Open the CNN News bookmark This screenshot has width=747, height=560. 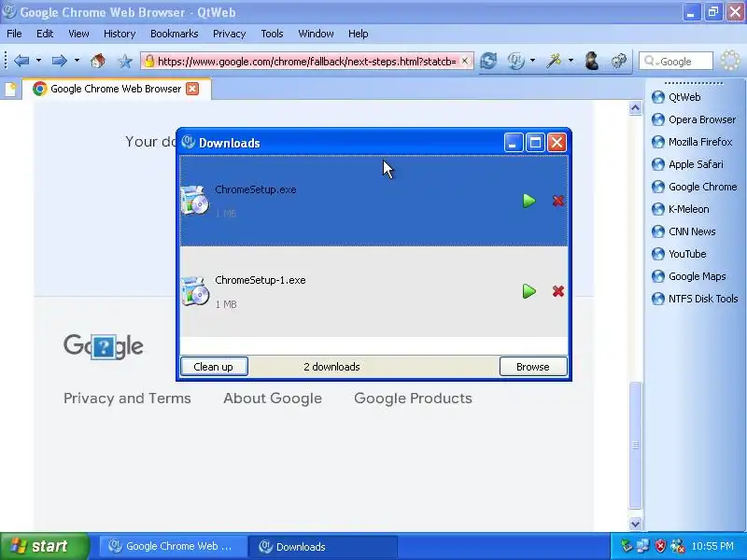[x=684, y=231]
